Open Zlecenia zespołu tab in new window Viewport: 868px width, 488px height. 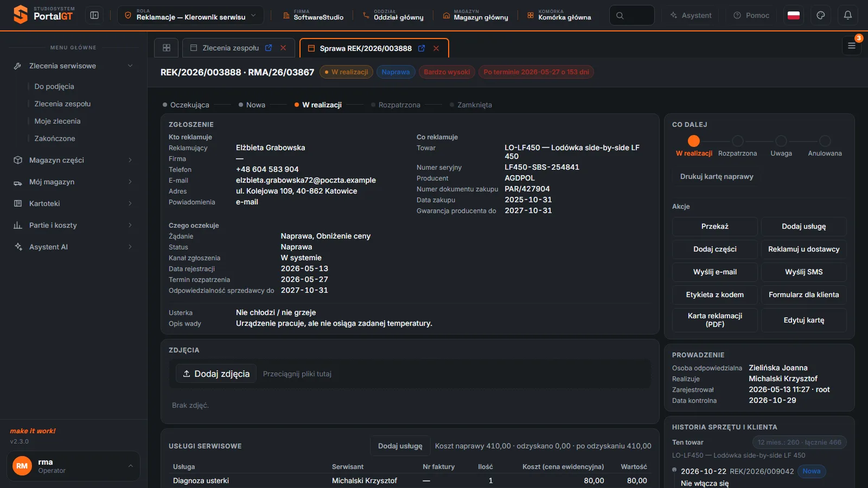point(269,48)
